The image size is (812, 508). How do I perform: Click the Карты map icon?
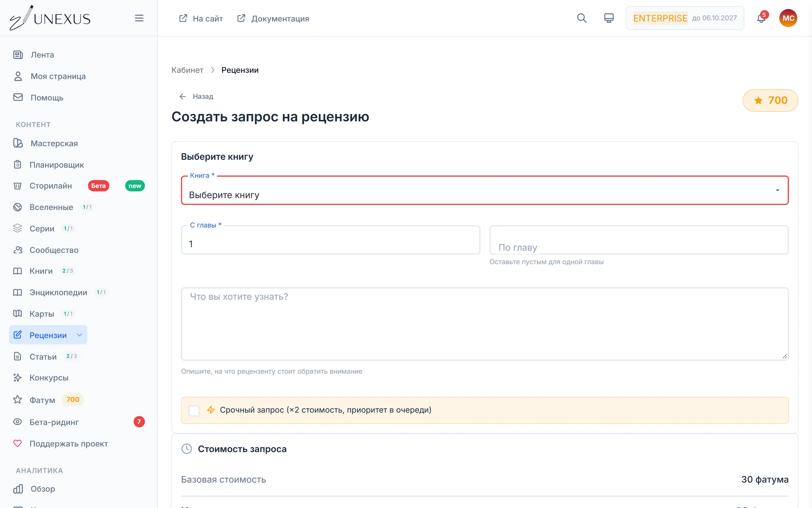coord(18,314)
